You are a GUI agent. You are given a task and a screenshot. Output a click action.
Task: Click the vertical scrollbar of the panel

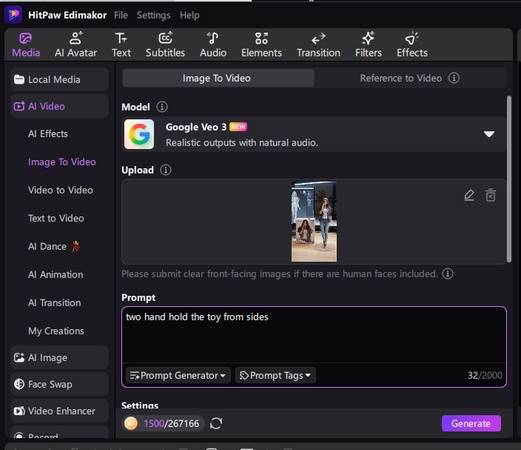509,179
